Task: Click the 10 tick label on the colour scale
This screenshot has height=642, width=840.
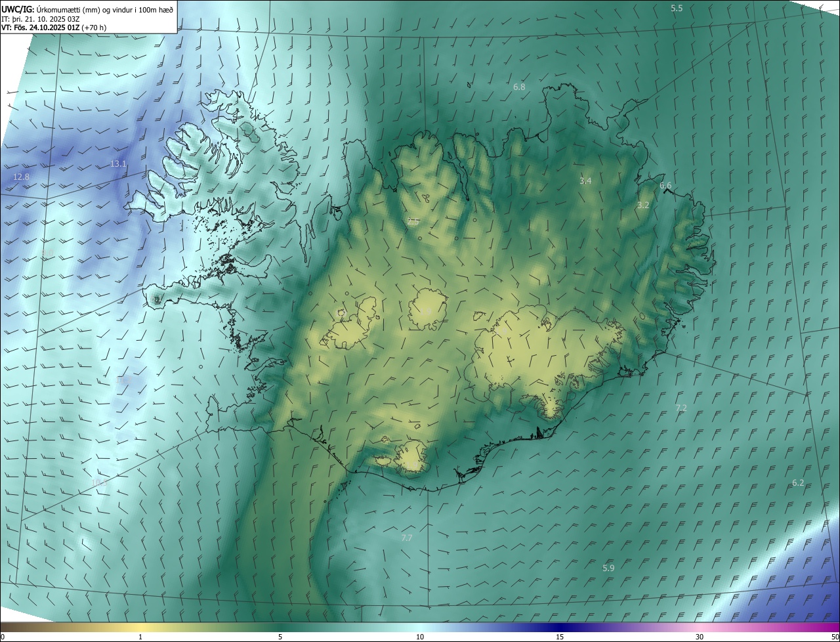Action: pos(420,637)
